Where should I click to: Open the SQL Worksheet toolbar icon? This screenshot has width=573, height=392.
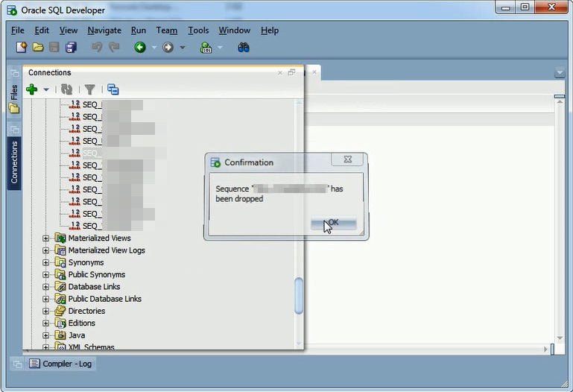[x=206, y=47]
